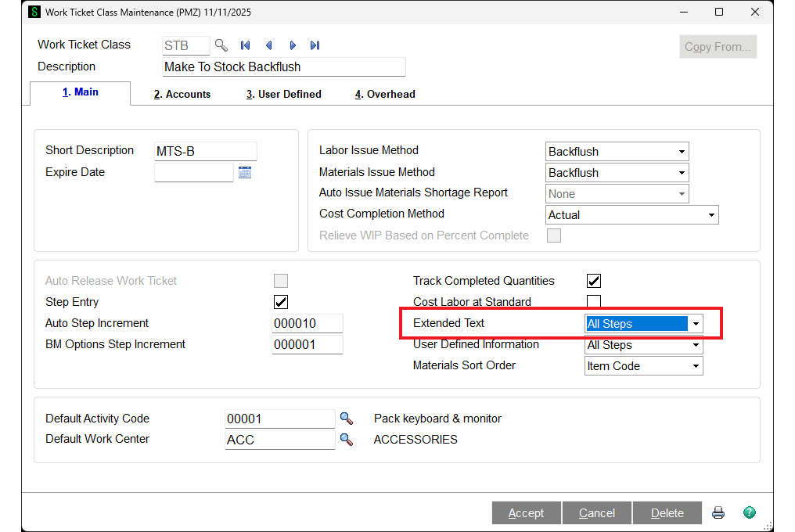
Task: Switch to the Accounts tab
Action: pyautogui.click(x=182, y=94)
